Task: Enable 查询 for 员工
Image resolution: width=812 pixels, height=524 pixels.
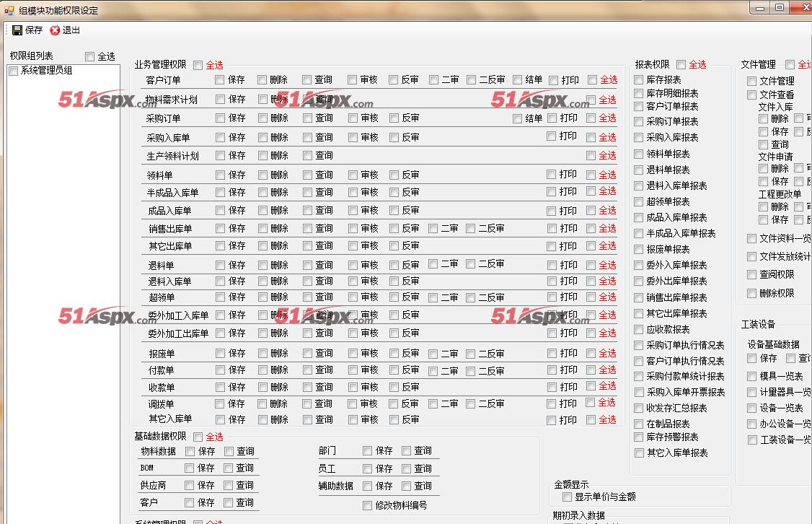Action: 407,469
